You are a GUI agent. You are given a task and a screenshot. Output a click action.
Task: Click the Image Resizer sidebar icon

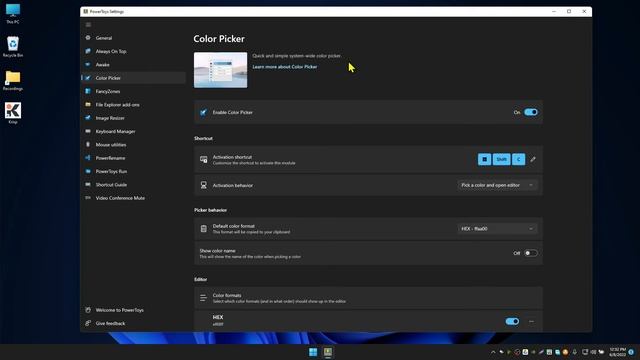88,118
